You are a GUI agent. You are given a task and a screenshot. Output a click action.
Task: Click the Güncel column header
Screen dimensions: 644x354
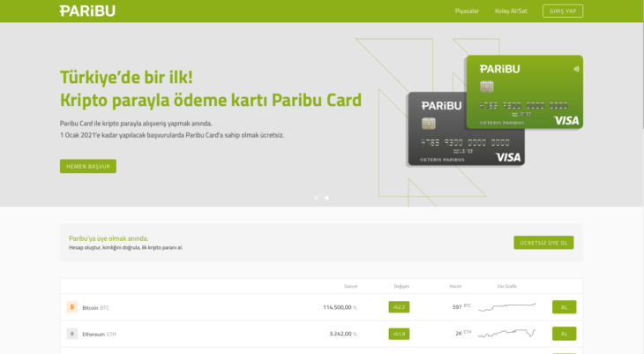tap(350, 286)
